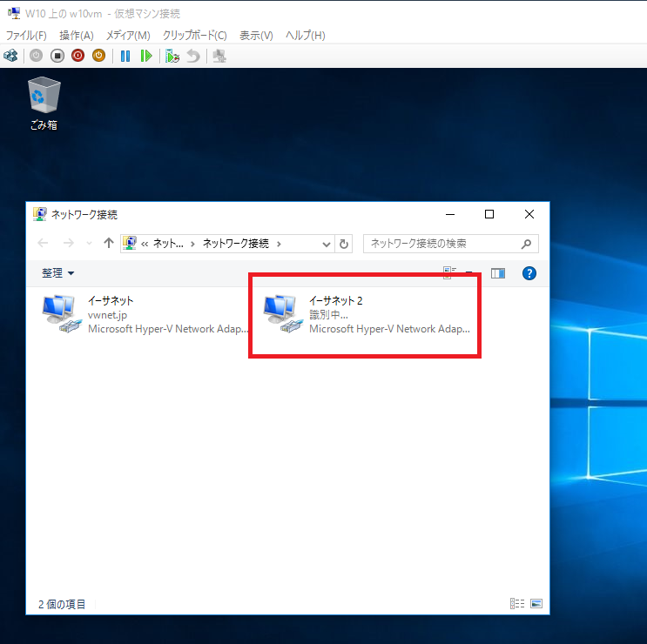This screenshot has height=644, width=647.
Task: Switch to details view in status bar
Action: [x=517, y=604]
